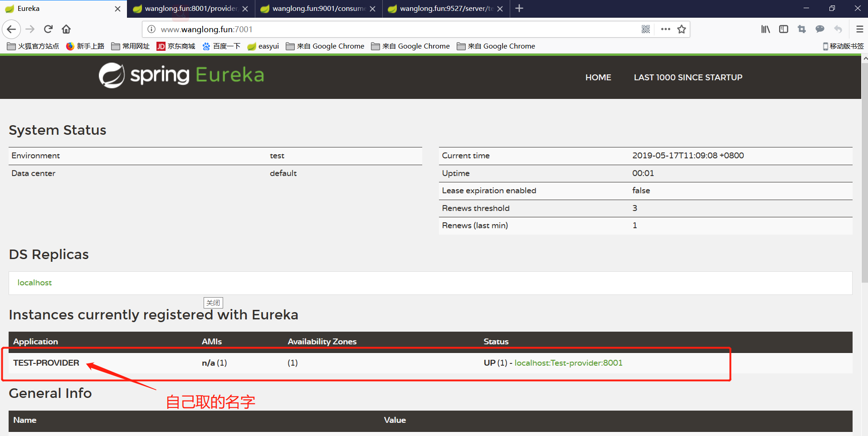The image size is (868, 436).
Task: Click the Uptime value 00:01
Action: pyautogui.click(x=643, y=173)
